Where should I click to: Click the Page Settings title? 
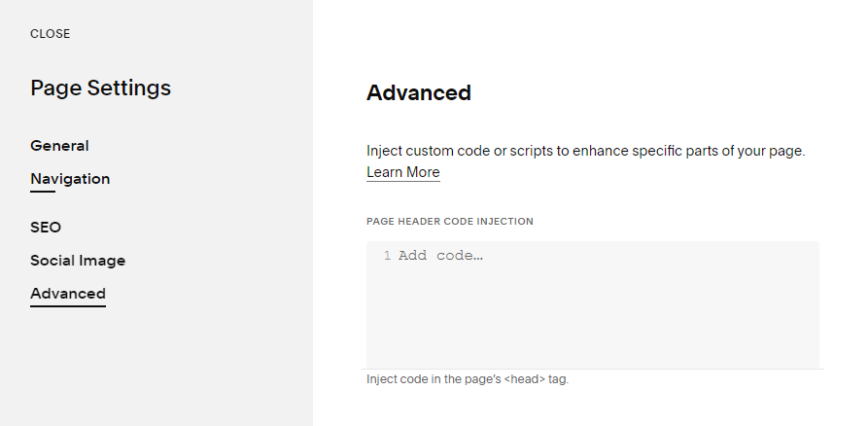point(100,89)
